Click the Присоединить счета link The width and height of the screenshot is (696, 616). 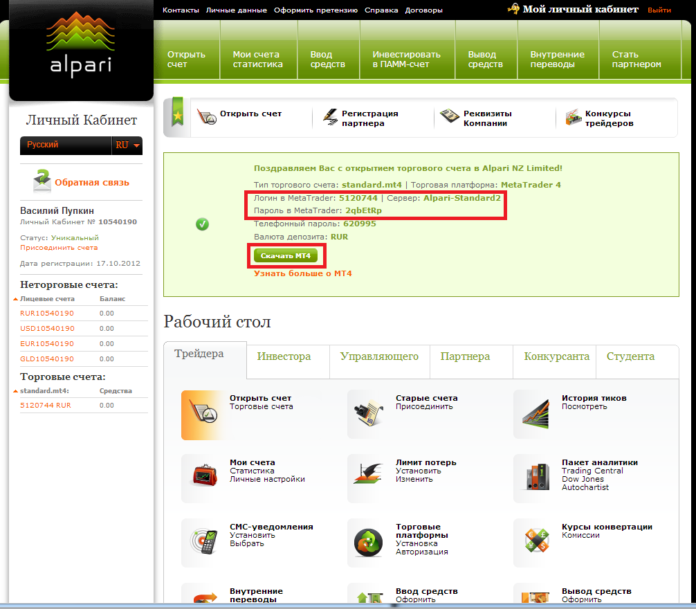(59, 248)
